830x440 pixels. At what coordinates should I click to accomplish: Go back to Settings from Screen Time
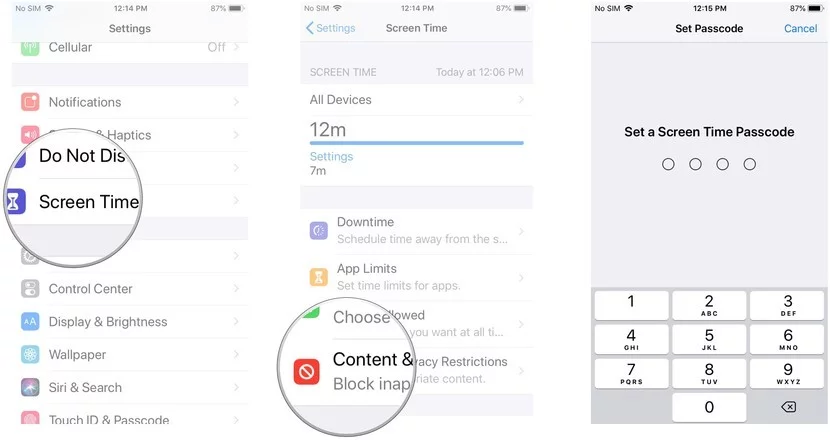pos(330,28)
